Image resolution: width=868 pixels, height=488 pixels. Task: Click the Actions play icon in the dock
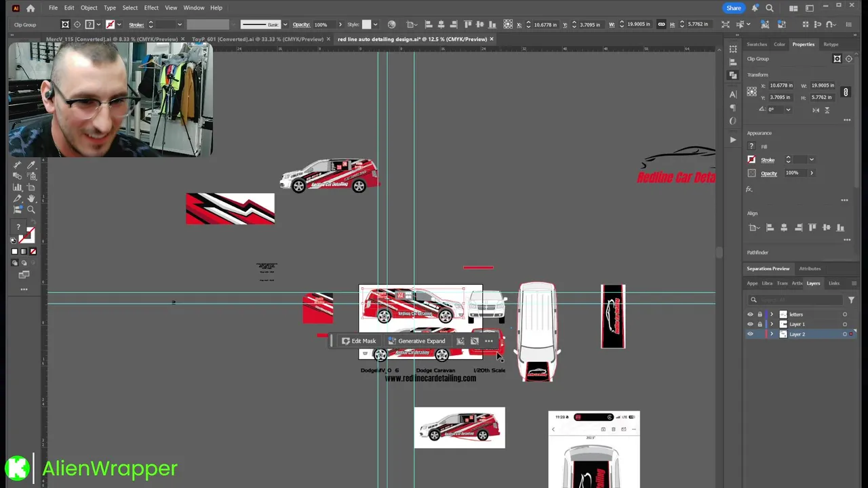(x=733, y=140)
